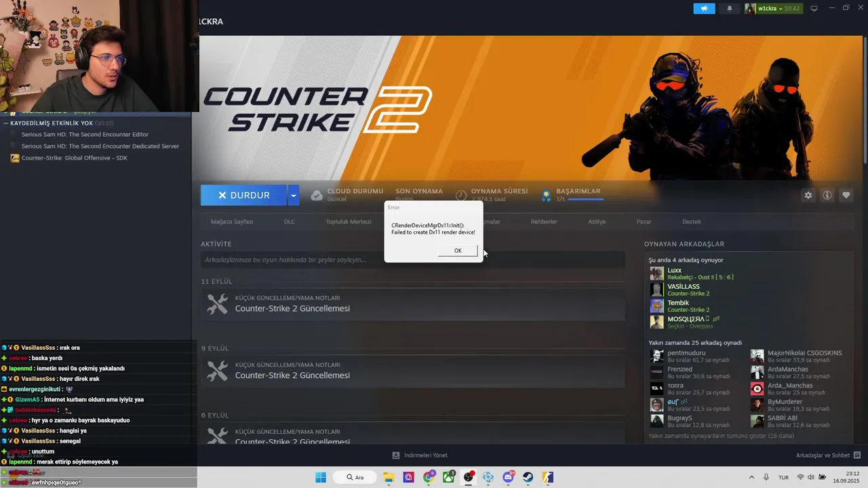Click the achievements badge icon

coord(546,195)
